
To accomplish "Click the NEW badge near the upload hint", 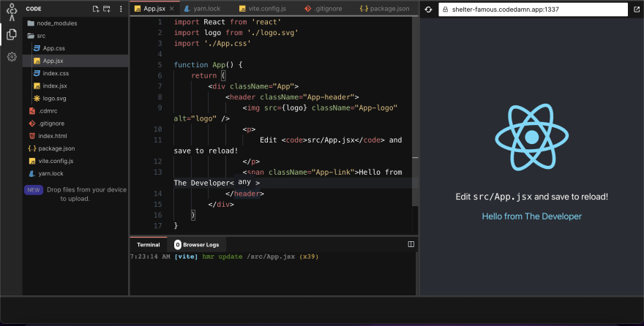I will [34, 190].
